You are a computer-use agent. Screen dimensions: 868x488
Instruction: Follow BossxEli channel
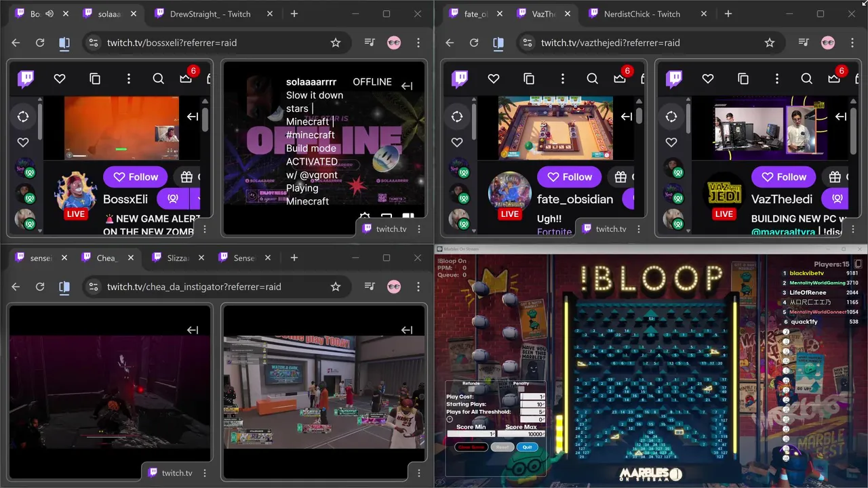(136, 177)
